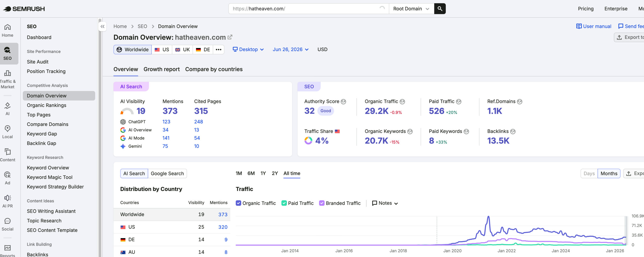Viewport: 644px width, 257px height.
Task: Open hatheaven.com via external link icon
Action: (x=230, y=37)
